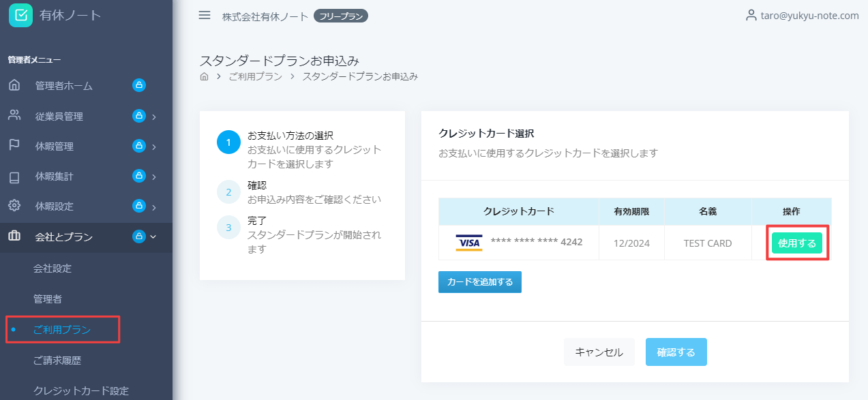Click the VISA card brand icon

(x=468, y=243)
